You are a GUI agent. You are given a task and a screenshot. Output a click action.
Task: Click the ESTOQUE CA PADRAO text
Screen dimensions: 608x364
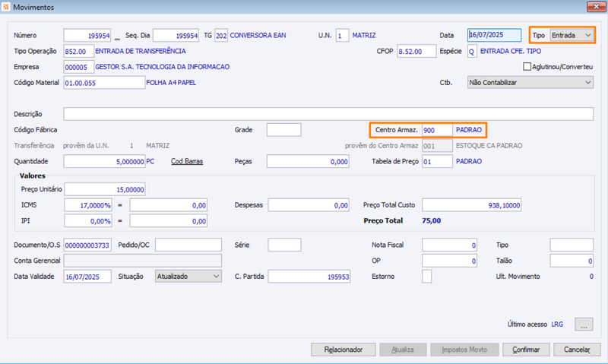(x=489, y=146)
